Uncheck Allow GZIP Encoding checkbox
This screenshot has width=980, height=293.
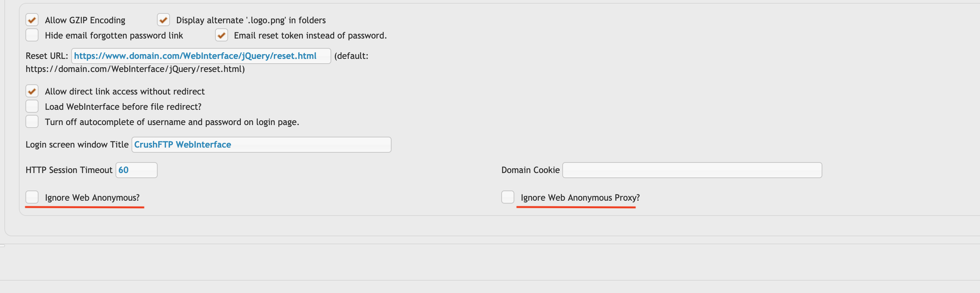tap(32, 20)
